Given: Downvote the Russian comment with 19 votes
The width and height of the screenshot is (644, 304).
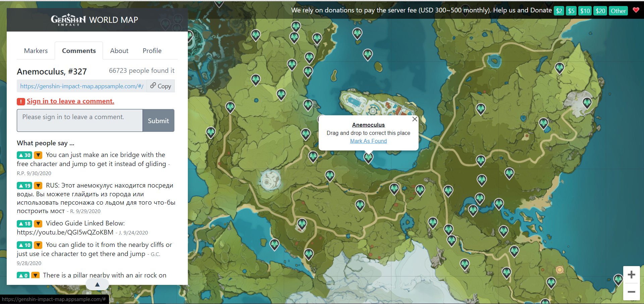Looking at the screenshot, I should pos(38,186).
